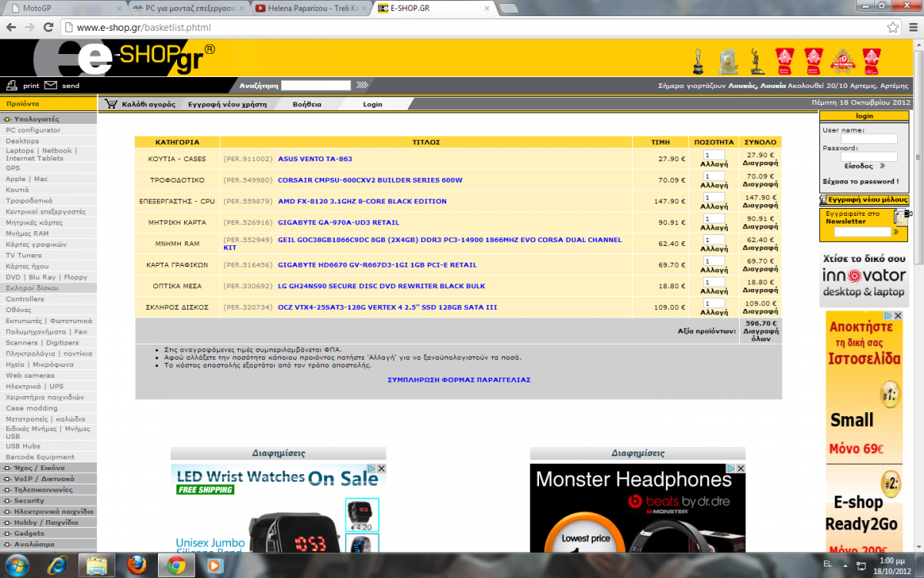This screenshot has height=578, width=924.
Task: Click Διαγραφή for OCZ Vertex 4 SSD
Action: 760,311
